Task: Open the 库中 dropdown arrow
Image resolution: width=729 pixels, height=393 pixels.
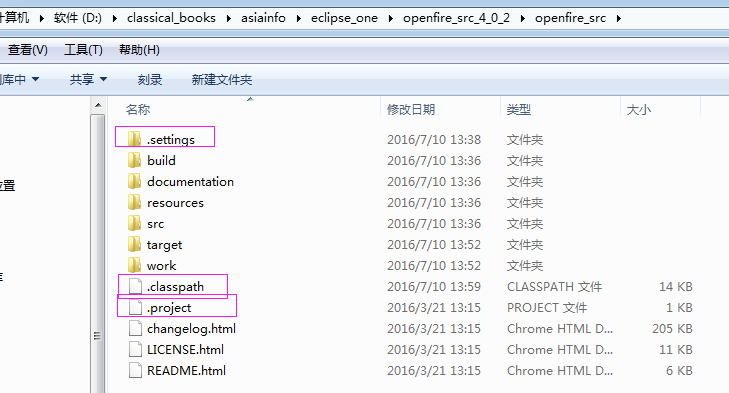Action: click(35, 80)
